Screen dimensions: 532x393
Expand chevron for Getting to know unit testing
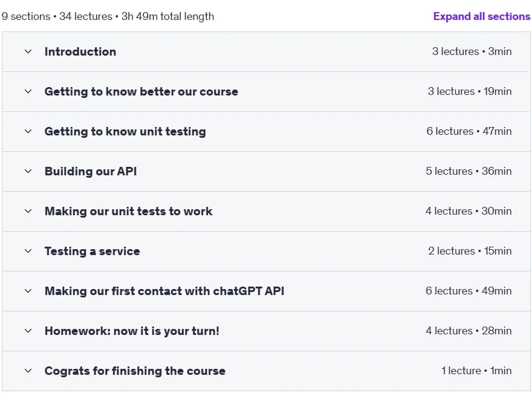[28, 131]
